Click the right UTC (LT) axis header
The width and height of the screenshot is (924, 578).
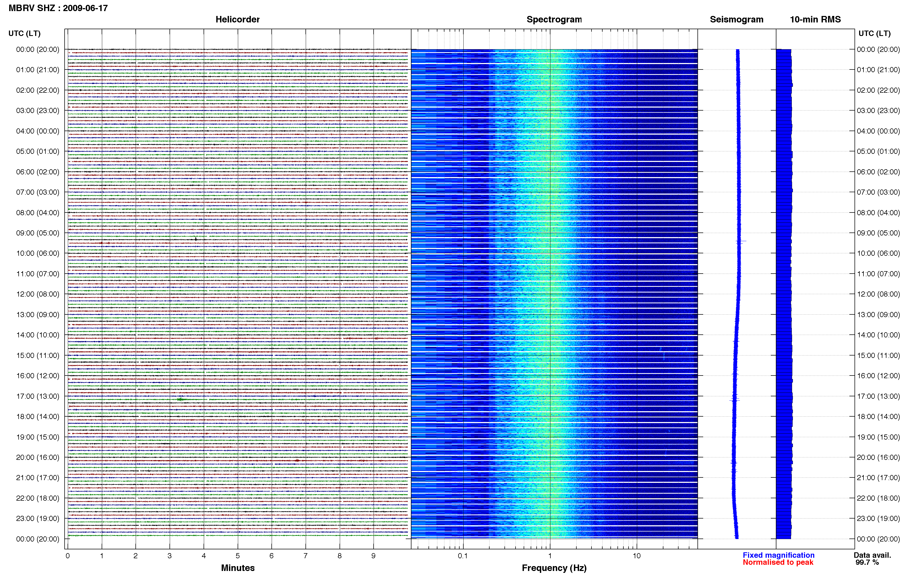[874, 33]
